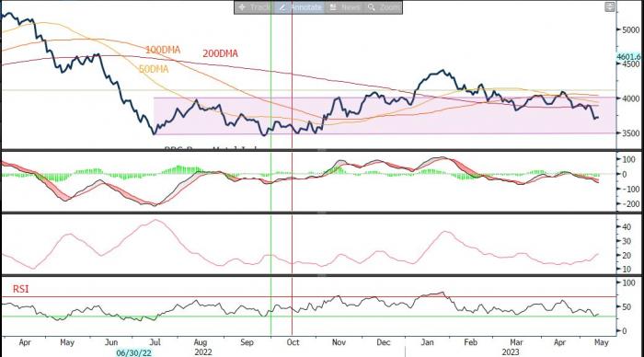This screenshot has width=644, height=357.
Task: Open the News overlay button
Action: click(345, 7)
